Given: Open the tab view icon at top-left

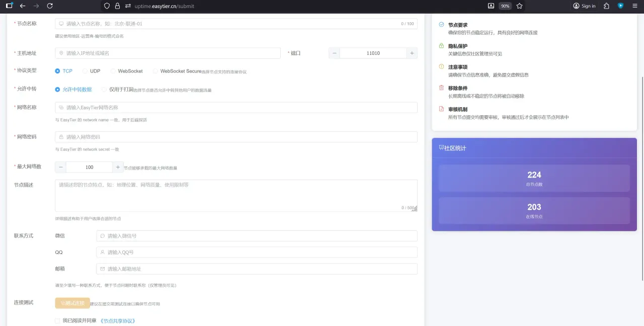Looking at the screenshot, I should [9, 6].
